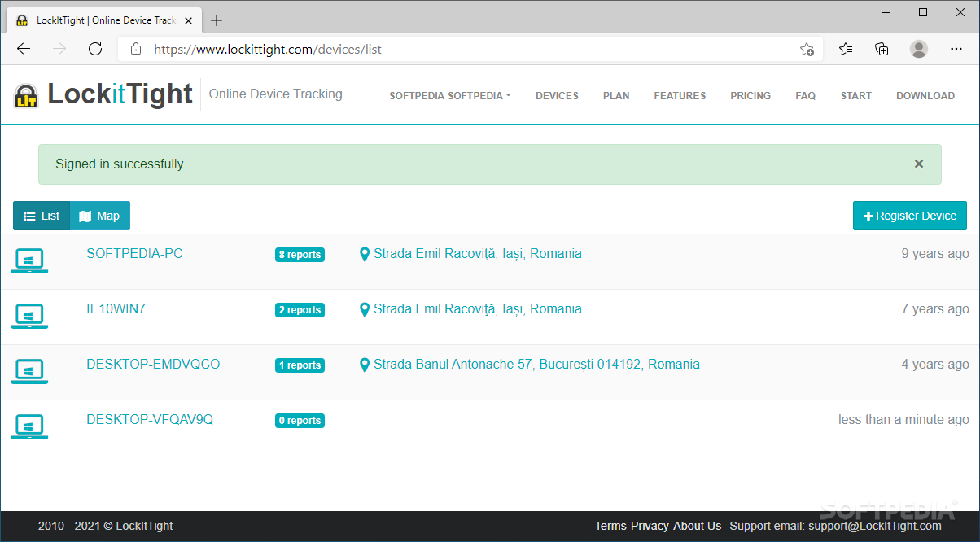This screenshot has width=980, height=542.
Task: Open a new browser tab with plus icon
Action: (x=217, y=20)
